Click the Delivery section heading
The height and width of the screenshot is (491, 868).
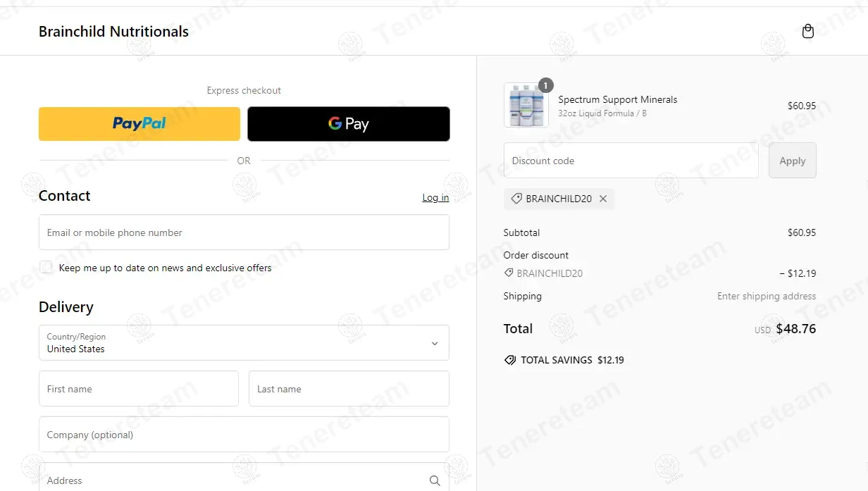[66, 307]
